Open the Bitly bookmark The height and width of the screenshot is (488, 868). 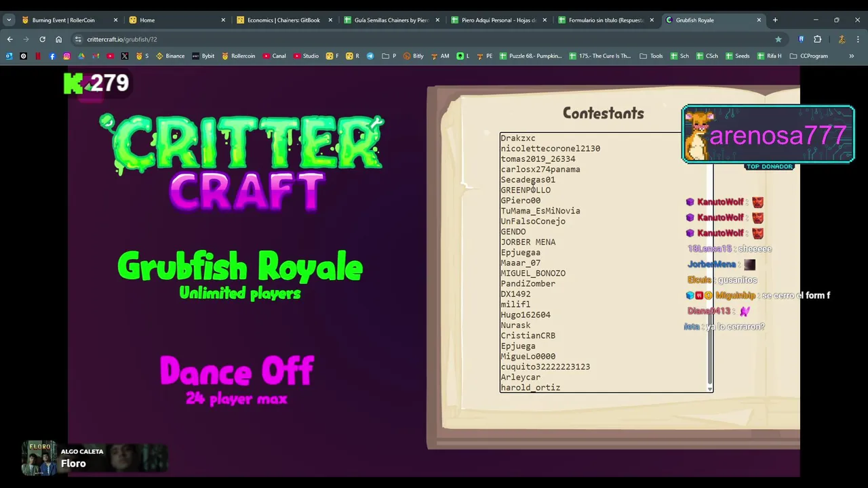(414, 56)
